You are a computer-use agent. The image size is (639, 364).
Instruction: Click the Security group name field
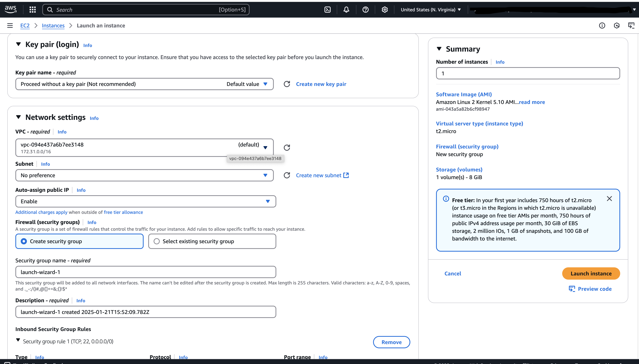coord(146,272)
